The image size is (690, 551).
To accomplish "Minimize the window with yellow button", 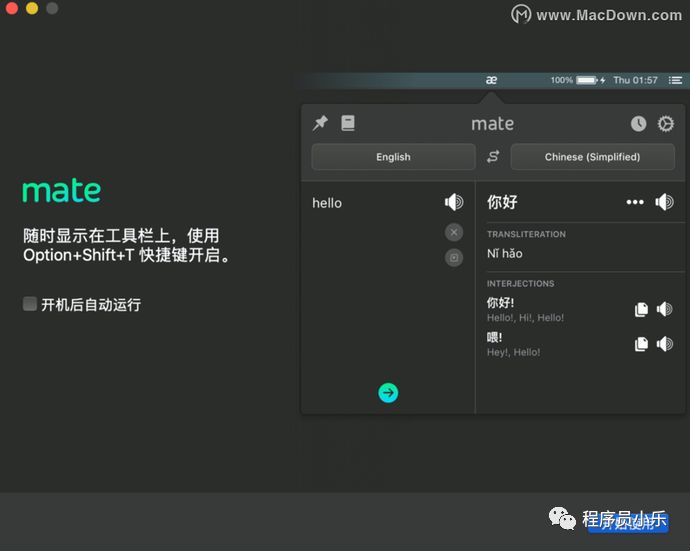I will point(32,8).
